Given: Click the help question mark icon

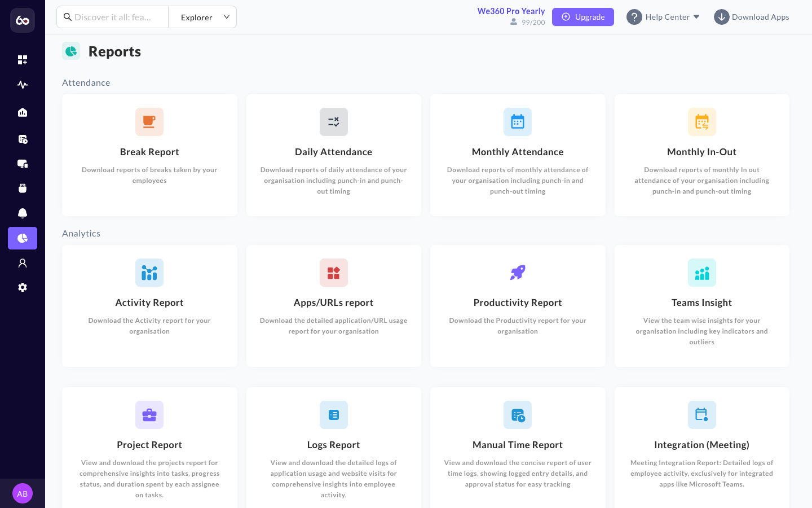Looking at the screenshot, I should click(x=634, y=17).
